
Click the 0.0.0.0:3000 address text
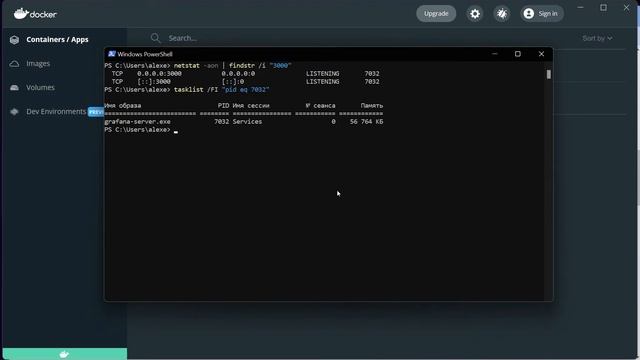pyautogui.click(x=159, y=73)
